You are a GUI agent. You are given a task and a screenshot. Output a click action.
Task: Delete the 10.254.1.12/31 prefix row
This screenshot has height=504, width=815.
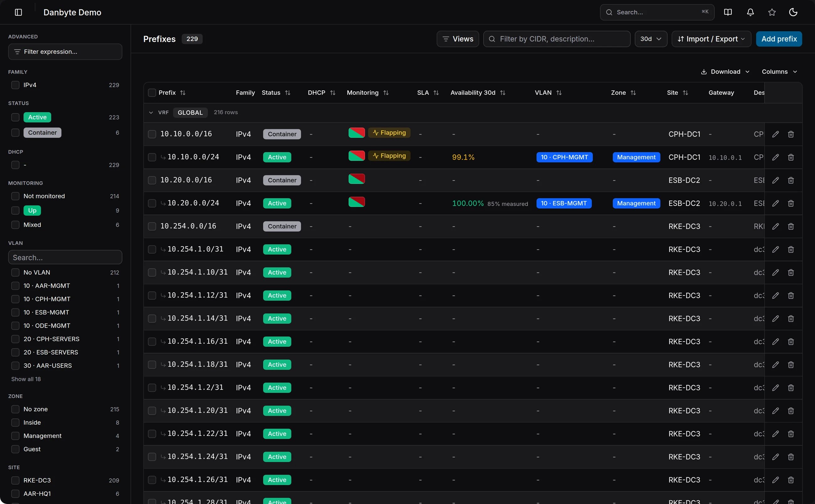coord(791,296)
